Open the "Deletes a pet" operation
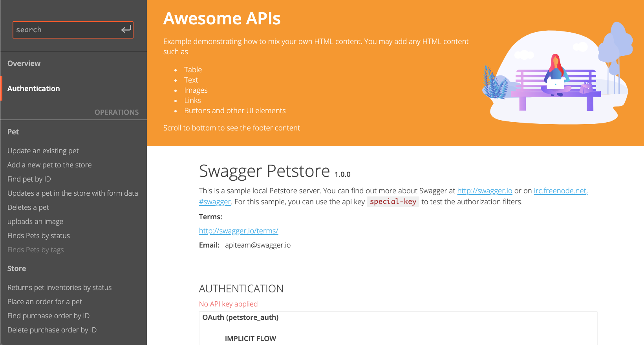This screenshot has height=345, width=644. pos(28,207)
